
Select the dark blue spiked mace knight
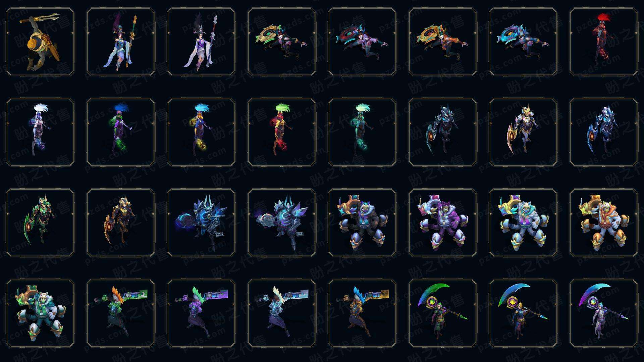click(x=201, y=223)
